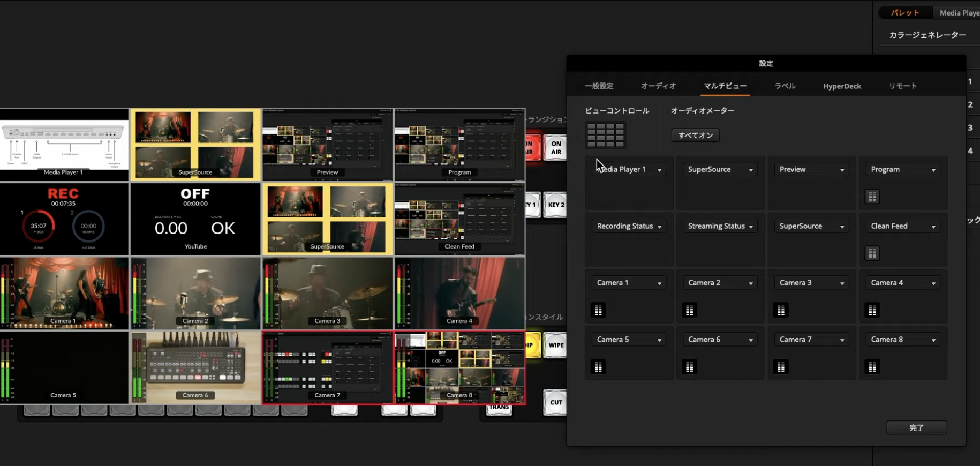This screenshot has width=980, height=466.
Task: Select the Camera 6 multiview thumbnail
Action: 195,367
